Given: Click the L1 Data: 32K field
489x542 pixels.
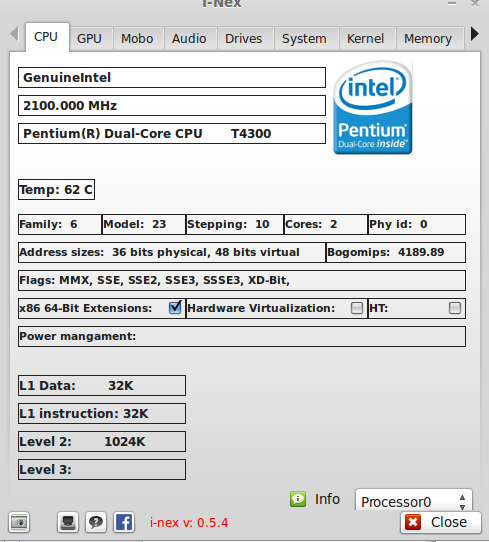Looking at the screenshot, I should (102, 385).
